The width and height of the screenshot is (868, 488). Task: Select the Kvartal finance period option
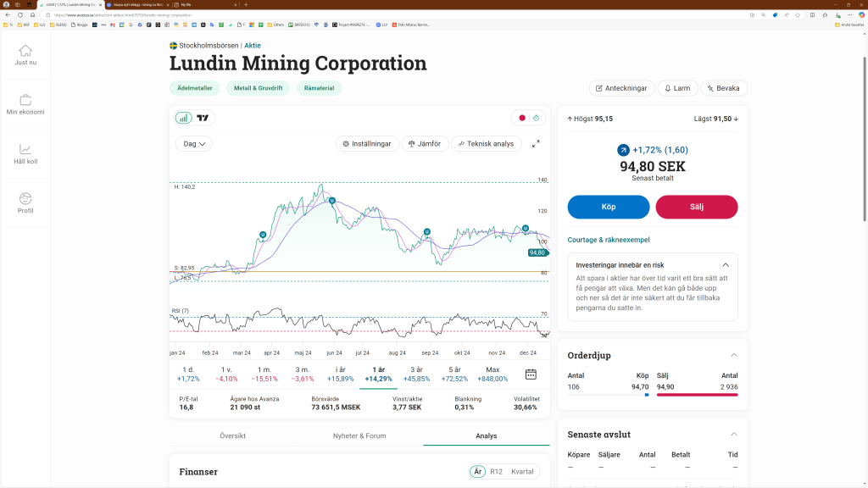click(522, 472)
